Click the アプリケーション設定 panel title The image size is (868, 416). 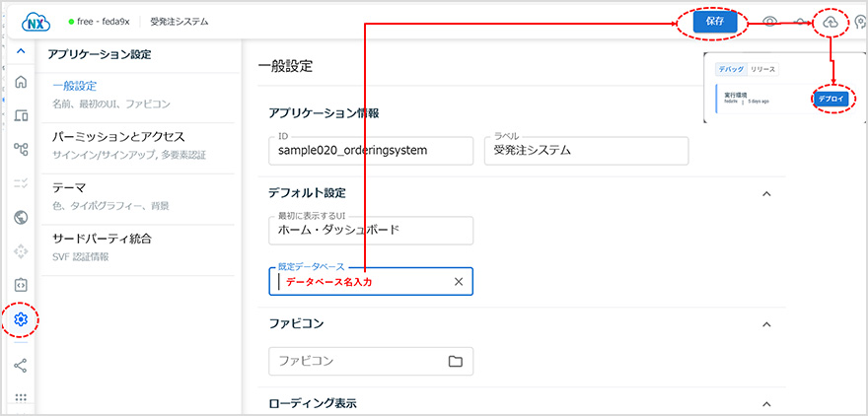[100, 54]
